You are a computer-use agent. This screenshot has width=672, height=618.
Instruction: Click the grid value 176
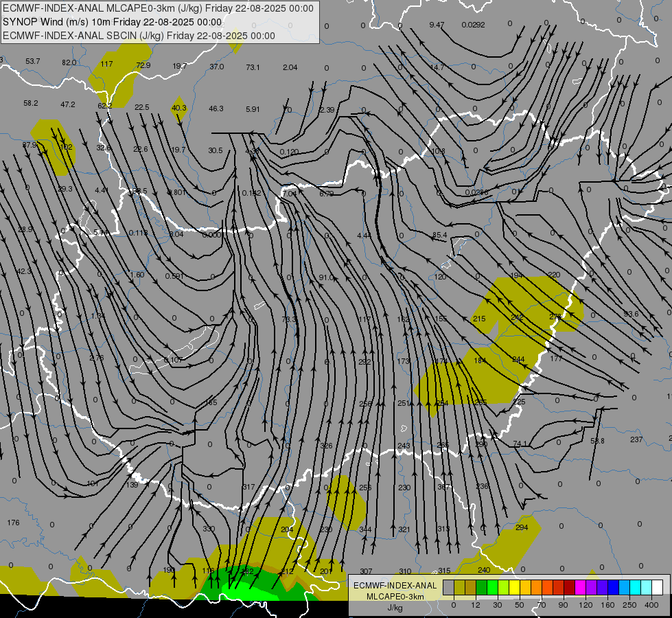tap(13, 523)
